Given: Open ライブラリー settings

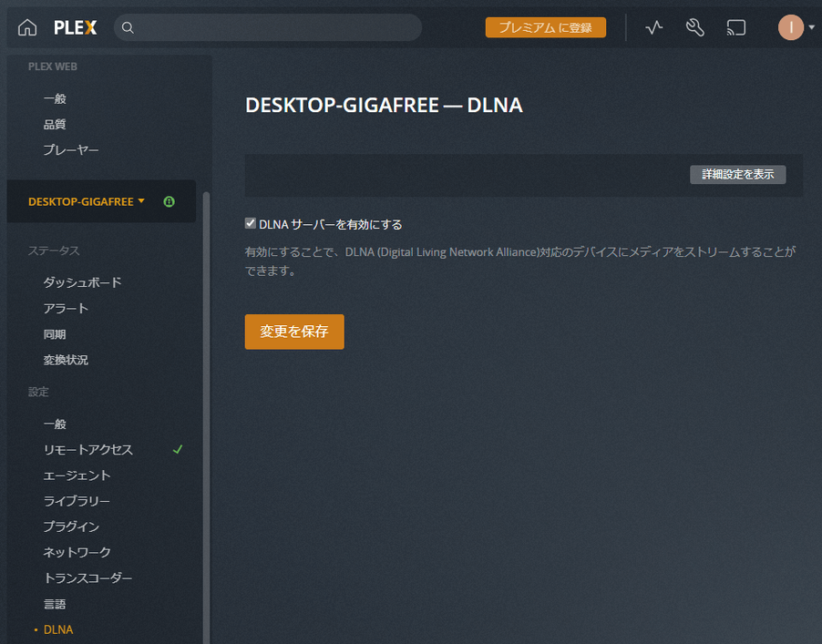Looking at the screenshot, I should coord(77,501).
